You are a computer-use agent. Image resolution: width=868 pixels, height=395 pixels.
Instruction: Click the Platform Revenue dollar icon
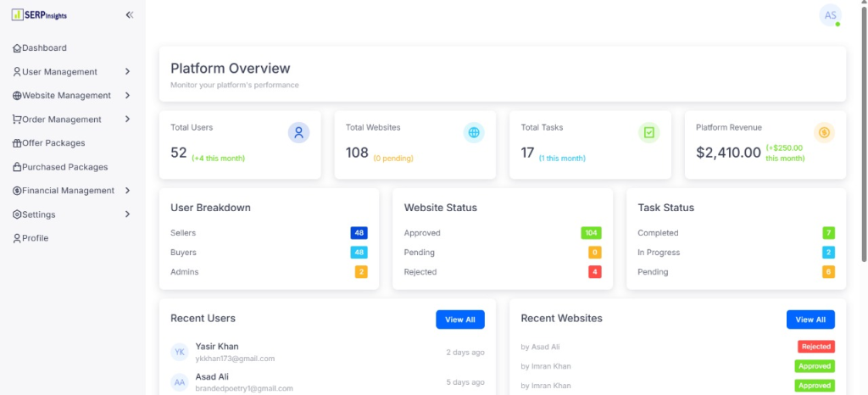pyautogui.click(x=824, y=132)
